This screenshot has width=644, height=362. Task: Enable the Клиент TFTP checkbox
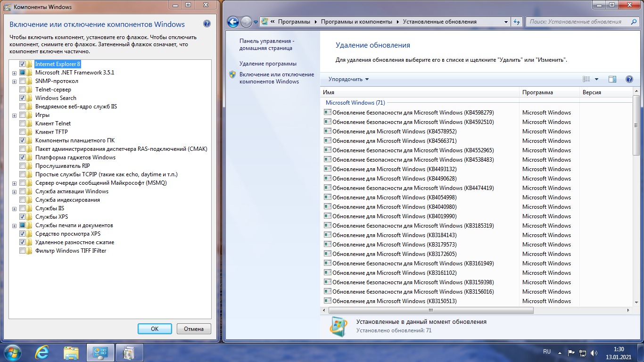pos(22,132)
